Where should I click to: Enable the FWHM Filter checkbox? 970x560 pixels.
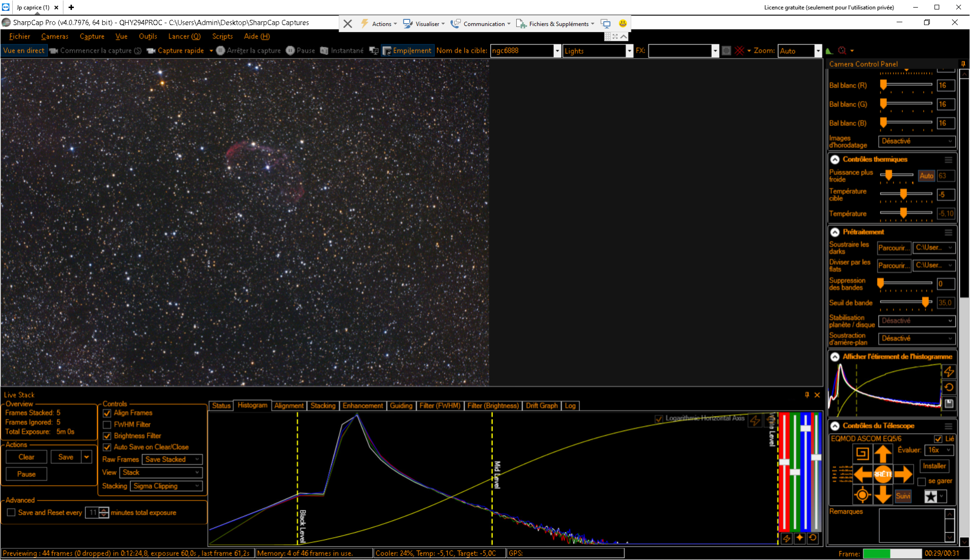pyautogui.click(x=107, y=425)
